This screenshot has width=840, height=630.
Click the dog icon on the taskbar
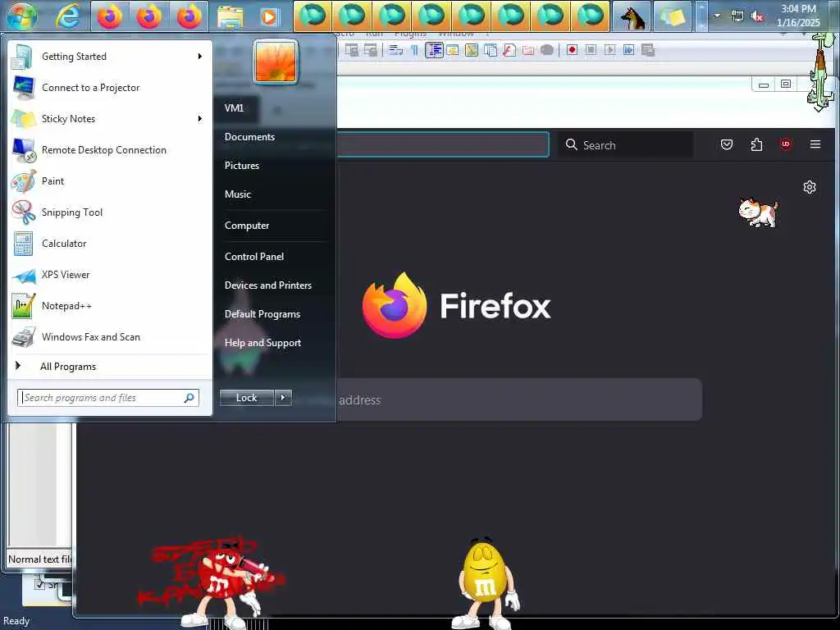(632, 16)
